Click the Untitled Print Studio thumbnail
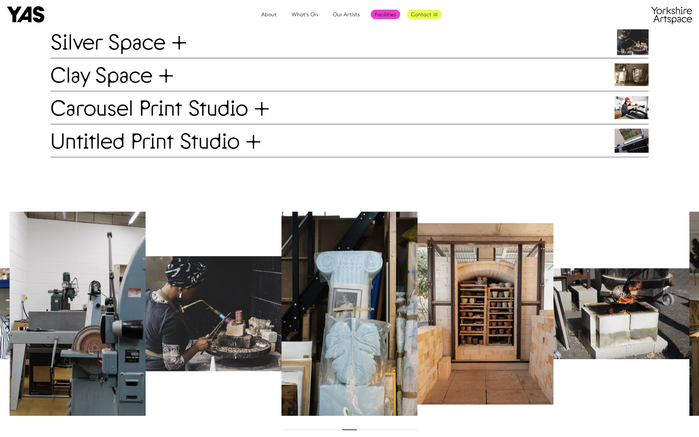Image resolution: width=699 pixels, height=437 pixels. [631, 141]
